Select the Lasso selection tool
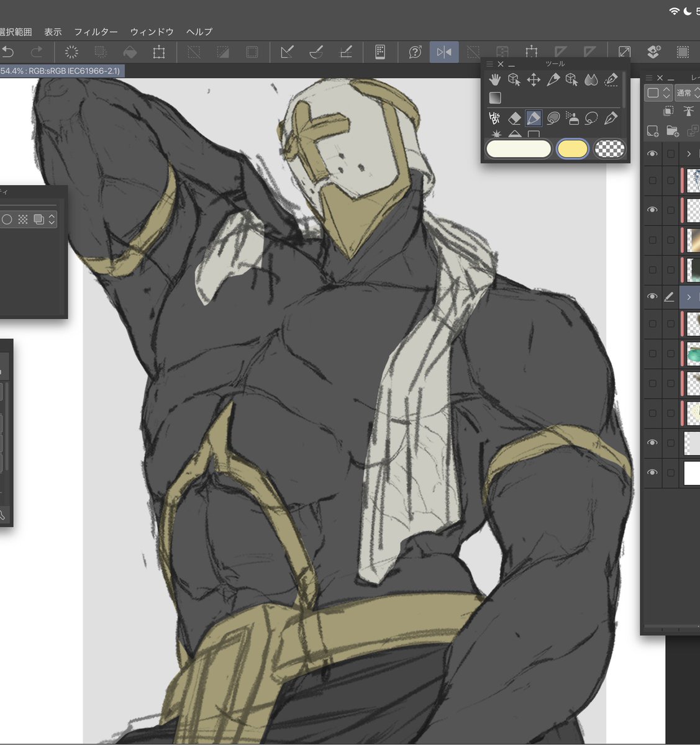 point(591,118)
